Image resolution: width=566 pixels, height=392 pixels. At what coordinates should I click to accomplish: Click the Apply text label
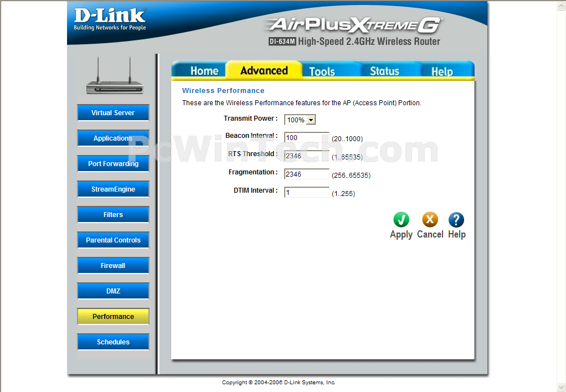[401, 235]
